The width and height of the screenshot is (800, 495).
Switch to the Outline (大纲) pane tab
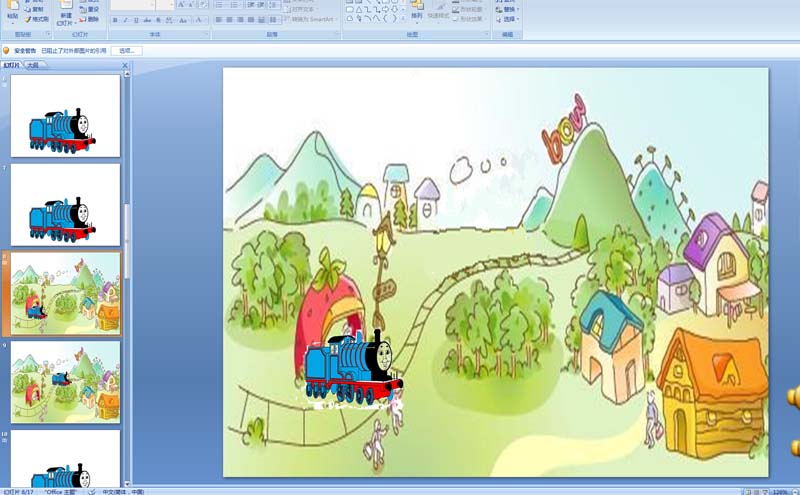pos(33,65)
